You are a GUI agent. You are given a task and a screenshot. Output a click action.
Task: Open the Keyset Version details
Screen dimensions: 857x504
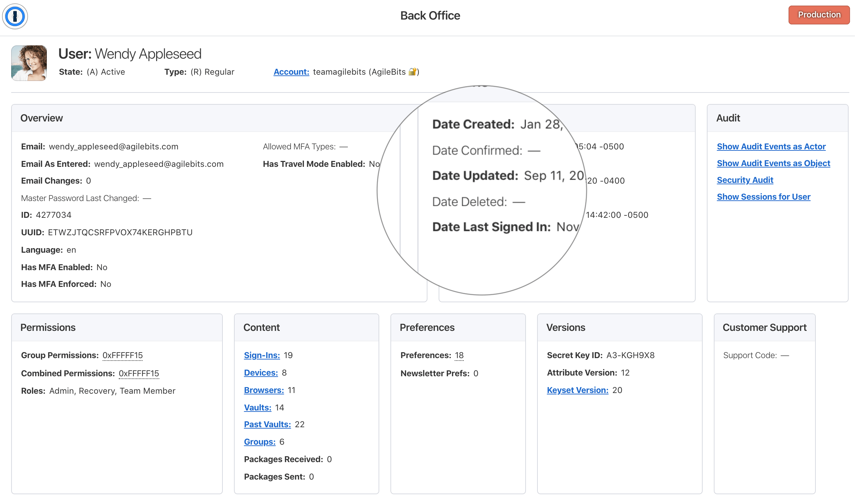(x=577, y=390)
